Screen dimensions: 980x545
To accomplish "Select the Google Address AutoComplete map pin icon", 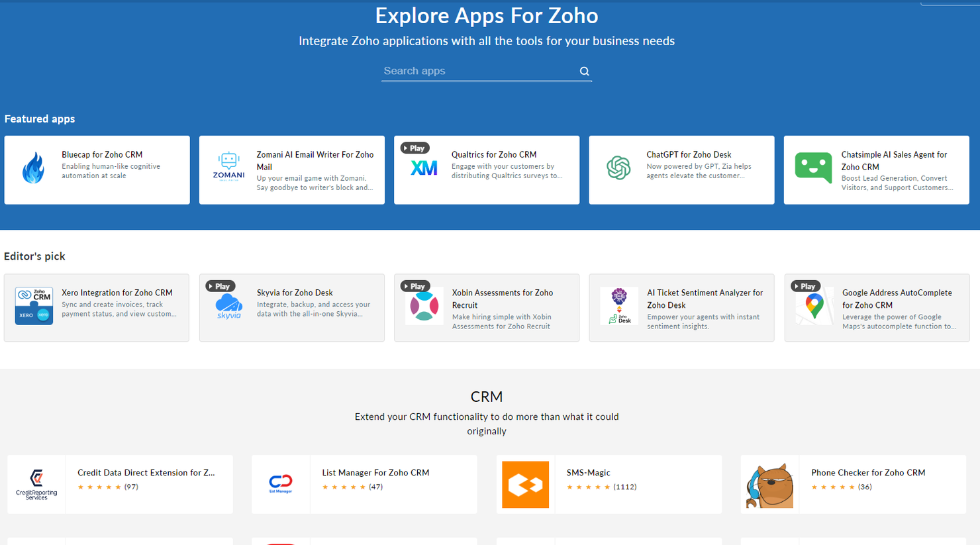I will pos(813,306).
